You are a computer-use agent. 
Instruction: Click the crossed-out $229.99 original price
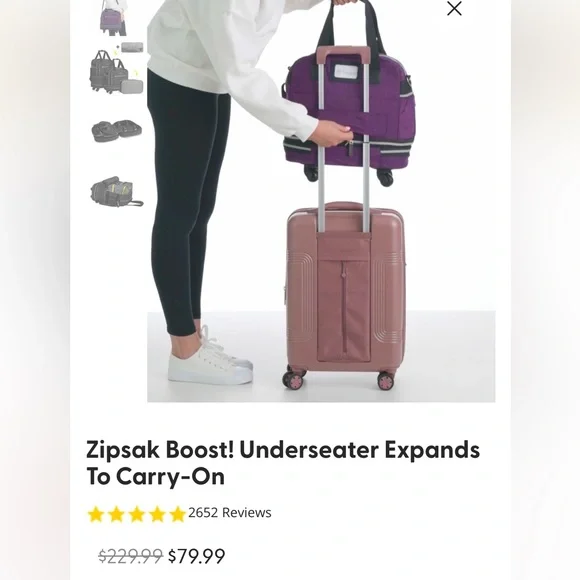pyautogui.click(x=130, y=556)
